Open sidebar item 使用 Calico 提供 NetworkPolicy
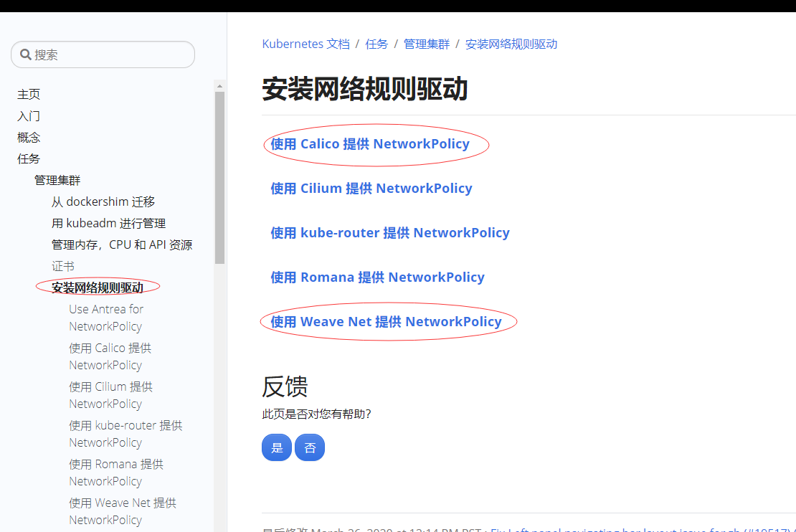 (110, 356)
